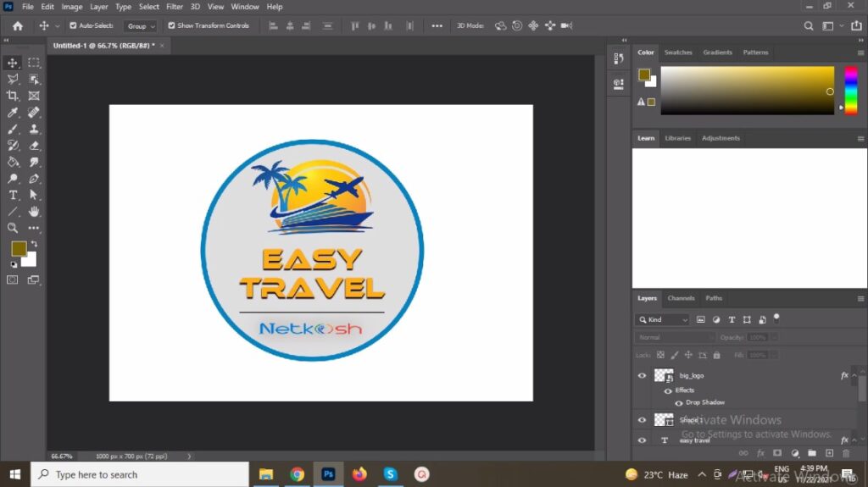Add a layer mask
Viewport: 868px width, 487px height.
(777, 453)
